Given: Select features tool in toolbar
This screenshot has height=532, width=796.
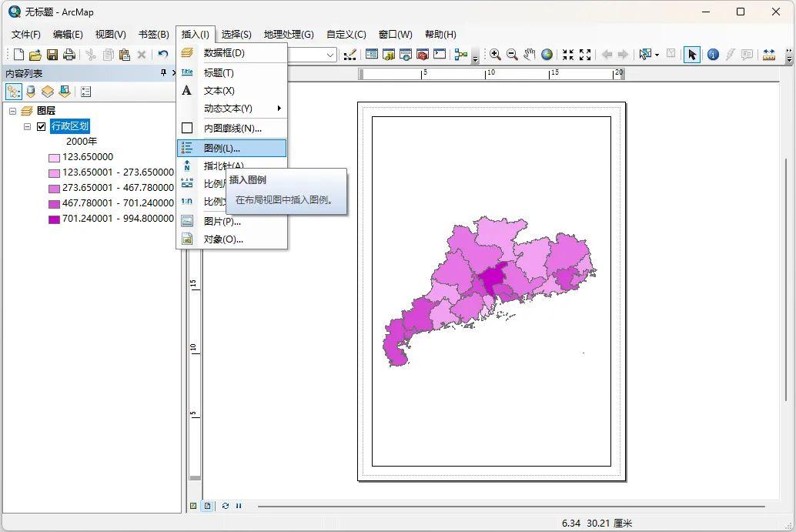Looking at the screenshot, I should (644, 55).
